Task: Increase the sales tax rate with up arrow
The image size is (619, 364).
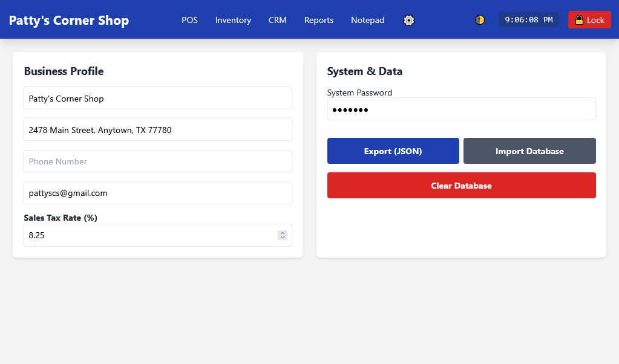Action: (283, 233)
